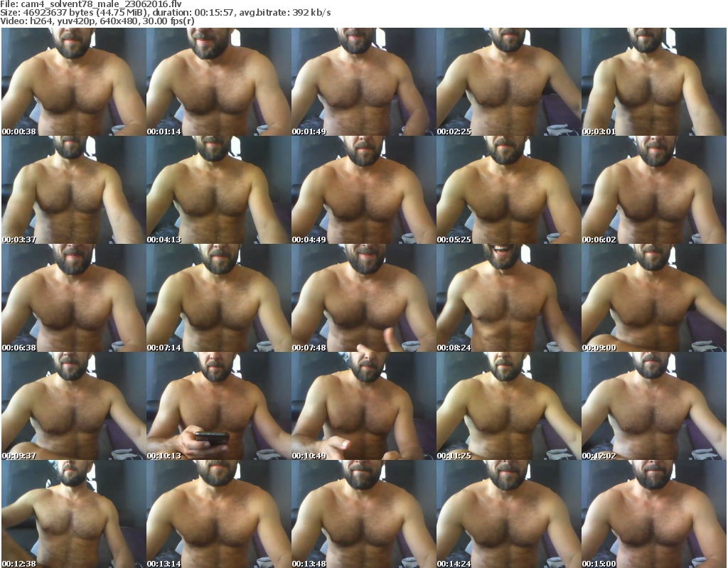Select the thumbnail stamped 00:03:01
728x568 pixels.
point(654,82)
